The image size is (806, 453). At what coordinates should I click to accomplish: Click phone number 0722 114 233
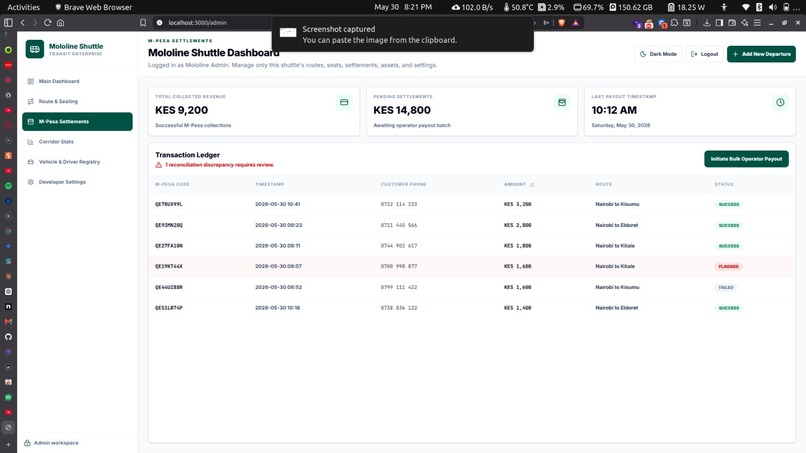[x=399, y=204]
